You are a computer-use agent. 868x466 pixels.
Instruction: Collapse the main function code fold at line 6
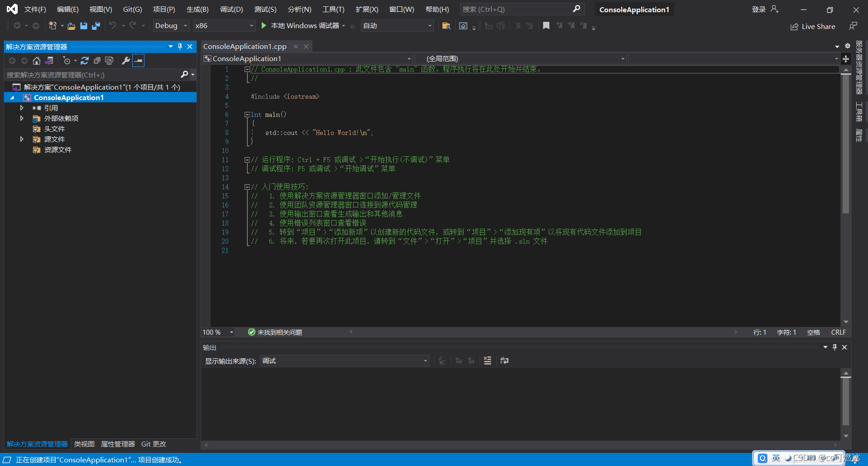[x=247, y=115]
